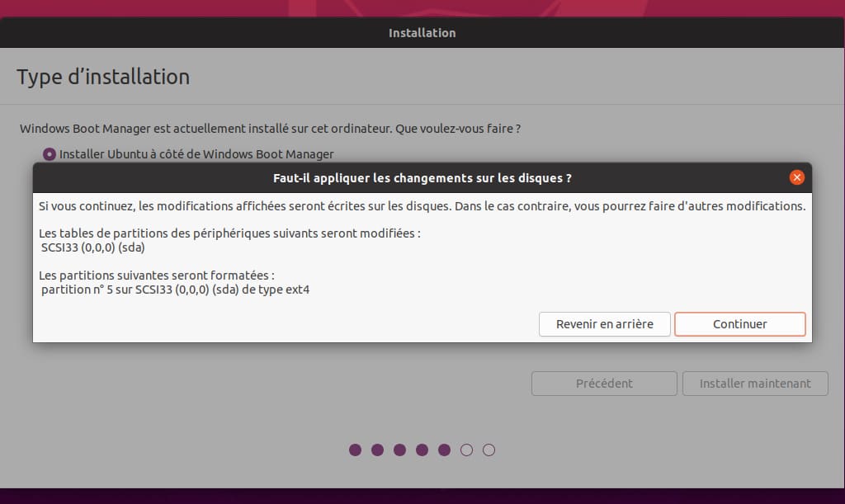Click the 'Installer Ubuntu à côté de Windows Boot Manager' label
Image resolution: width=845 pixels, height=504 pixels.
196,154
